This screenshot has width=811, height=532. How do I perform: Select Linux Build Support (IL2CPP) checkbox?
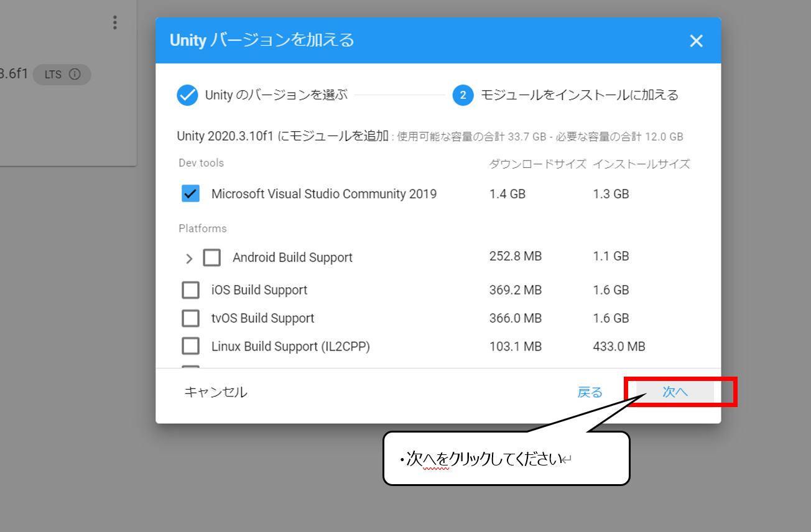click(x=190, y=346)
